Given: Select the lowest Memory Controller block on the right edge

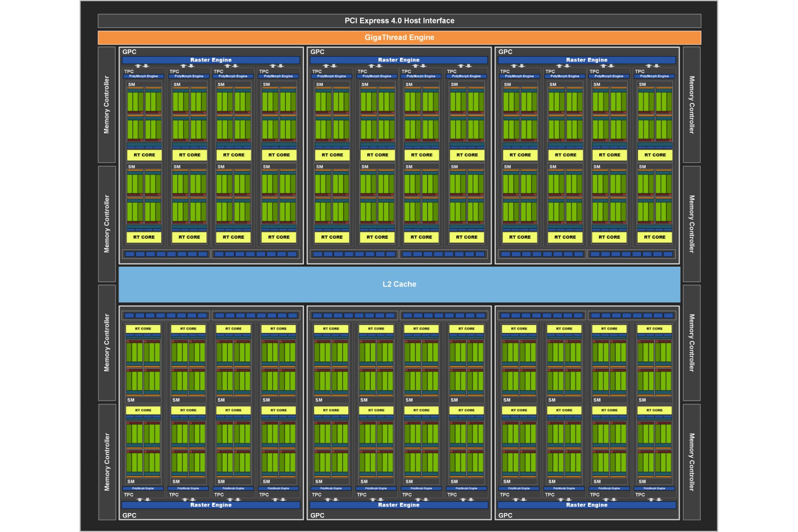Looking at the screenshot, I should (x=692, y=462).
